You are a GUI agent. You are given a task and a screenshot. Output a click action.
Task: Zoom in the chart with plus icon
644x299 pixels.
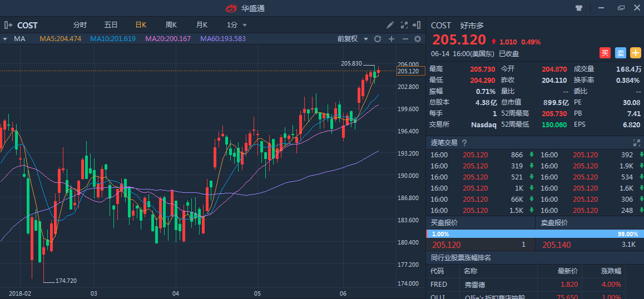(x=392, y=39)
